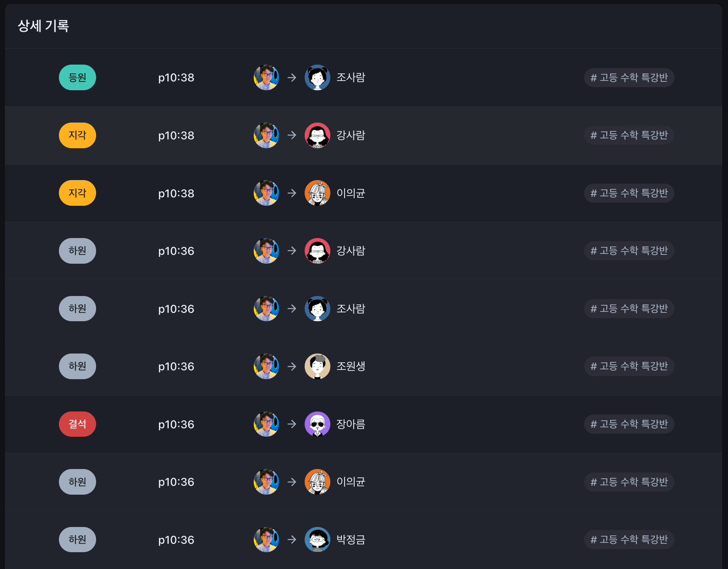Click 박정금's avatar icon
The height and width of the screenshot is (569, 728).
[x=317, y=539]
